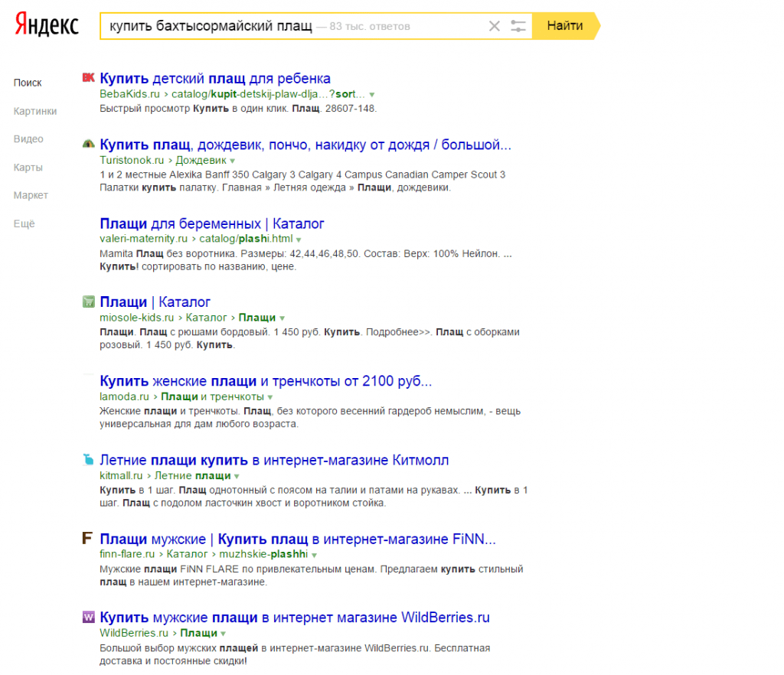784x675 pixels.
Task: Expand the miosole-kids.ru Плащи dropdown arrow
Action: click(x=282, y=318)
